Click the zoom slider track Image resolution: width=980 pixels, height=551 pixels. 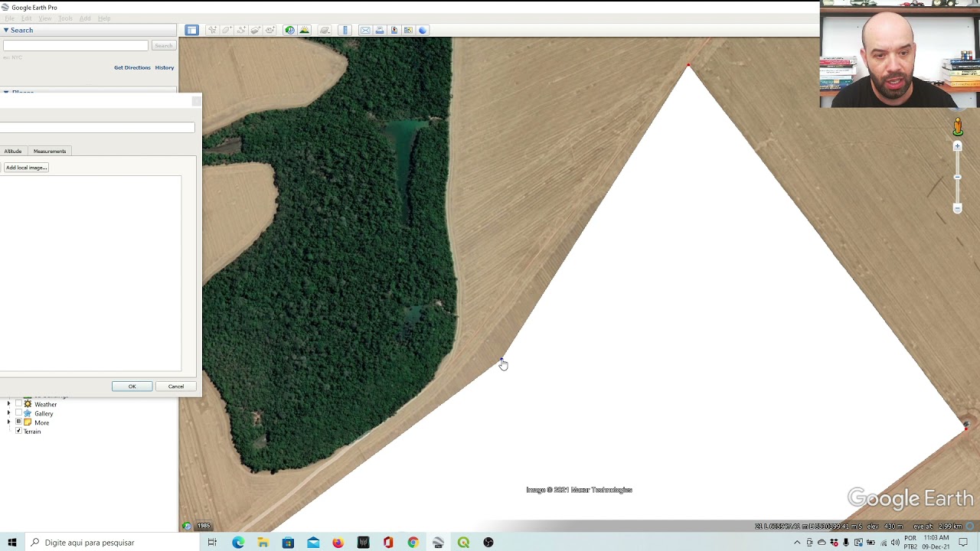957,177
